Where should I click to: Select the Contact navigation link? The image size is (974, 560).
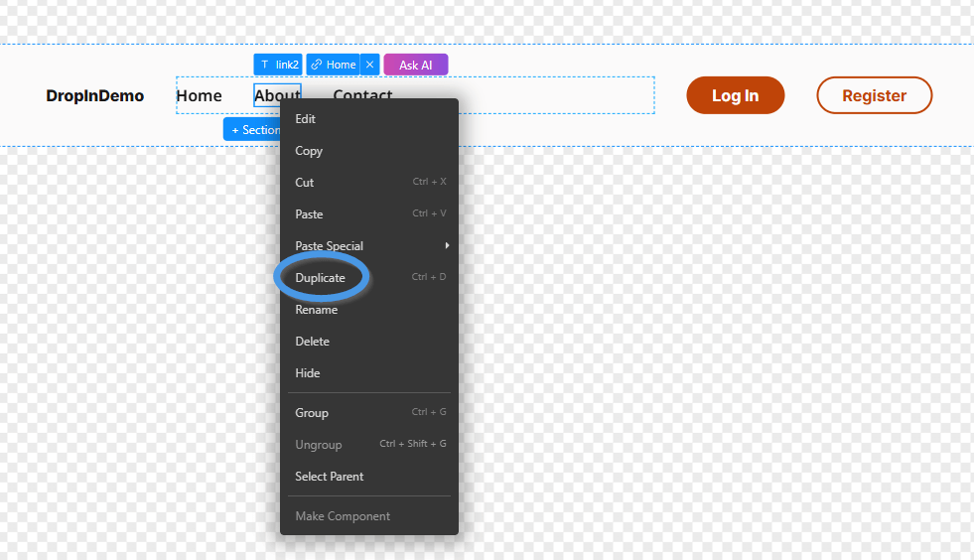tap(362, 93)
